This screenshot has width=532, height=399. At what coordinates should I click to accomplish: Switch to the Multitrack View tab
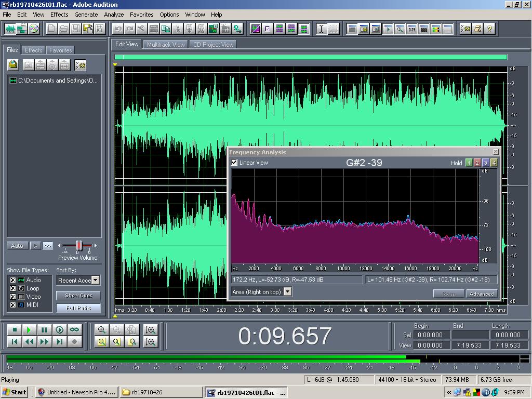click(166, 45)
